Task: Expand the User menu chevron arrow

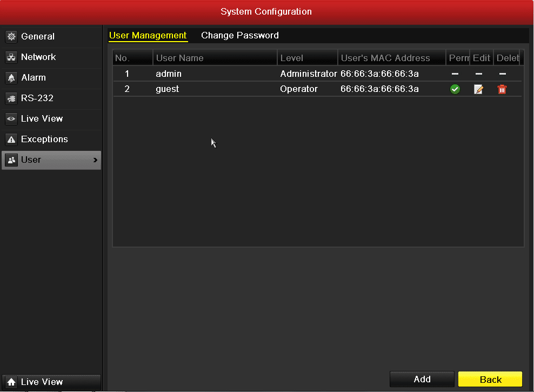Action: [95, 160]
